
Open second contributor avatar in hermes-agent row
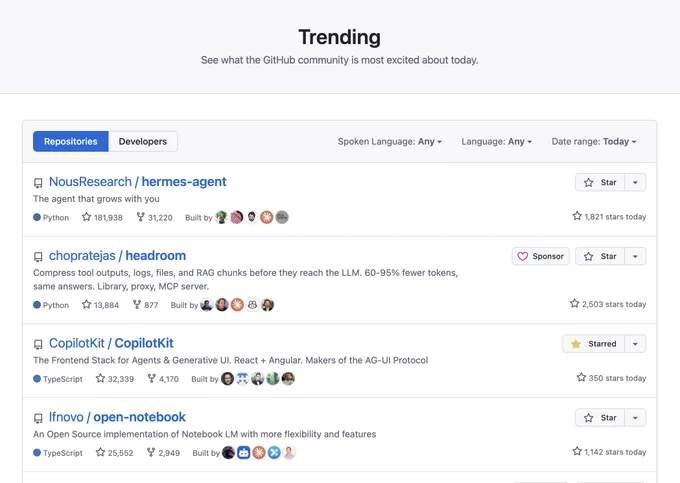click(x=236, y=217)
